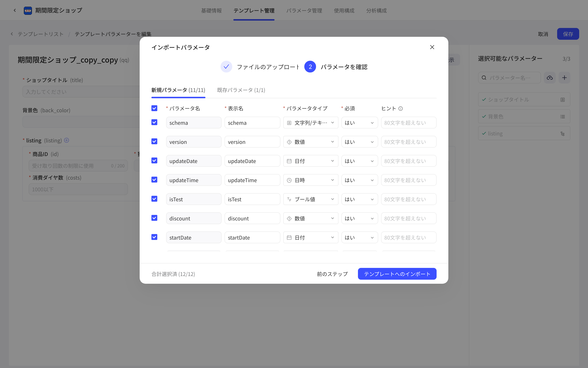Screen dimensions: 588x368
Task: Open the 基礎情報 tab
Action: coord(211,10)
